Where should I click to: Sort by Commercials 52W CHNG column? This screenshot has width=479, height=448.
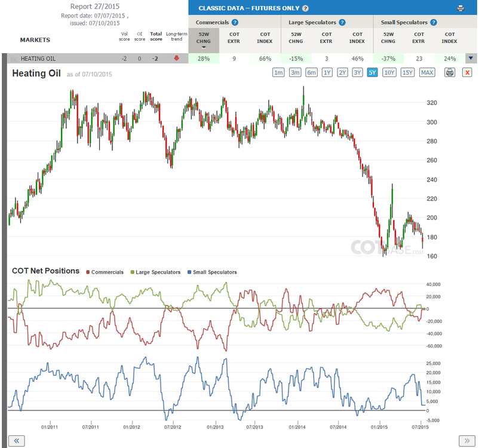[204, 41]
